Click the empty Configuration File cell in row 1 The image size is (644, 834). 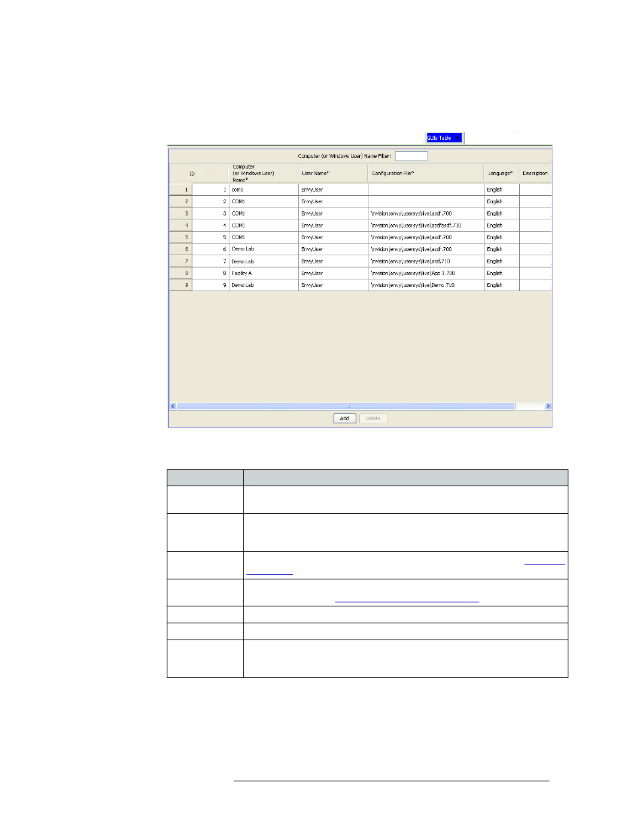(x=426, y=190)
